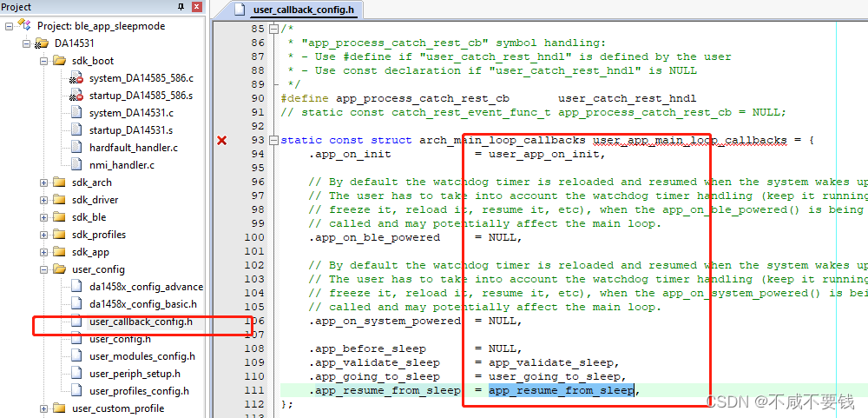
Task: Expand the sdk_profiles folder
Action: click(x=44, y=235)
